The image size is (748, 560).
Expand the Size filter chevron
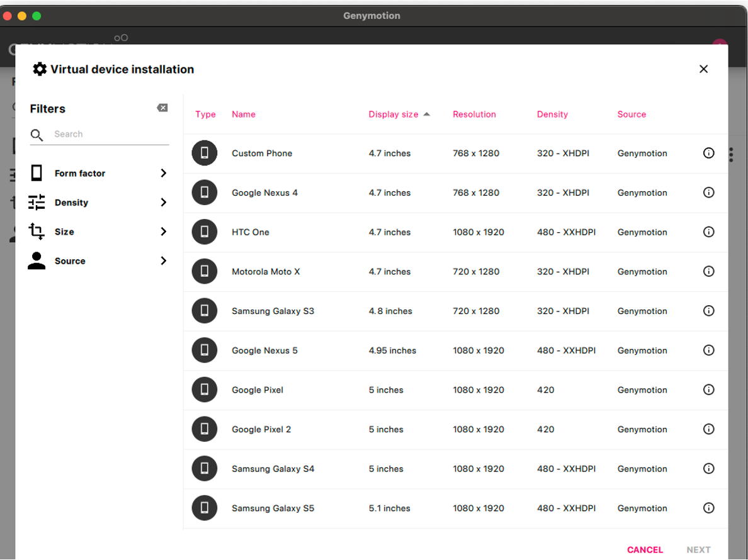tap(164, 232)
